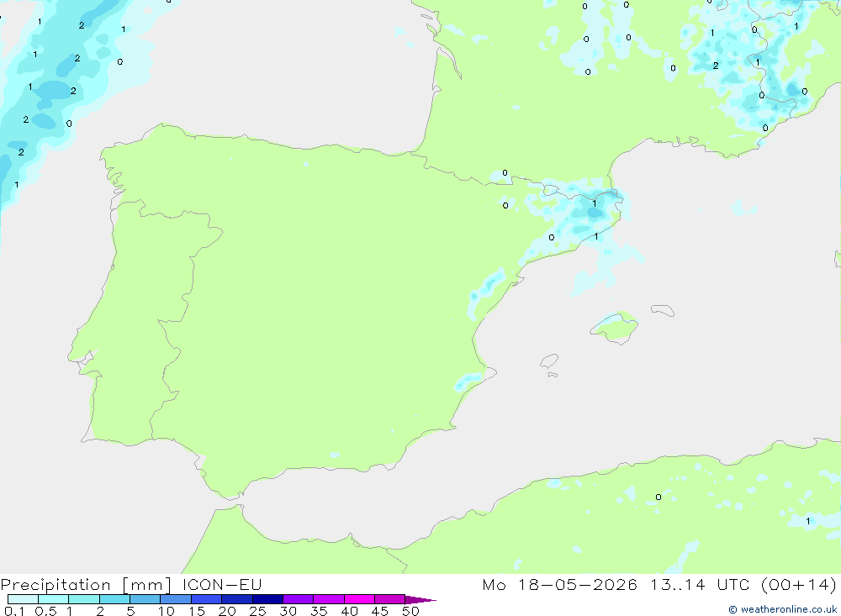Pick the 10–15 mm blue legend swatch

pos(176,599)
